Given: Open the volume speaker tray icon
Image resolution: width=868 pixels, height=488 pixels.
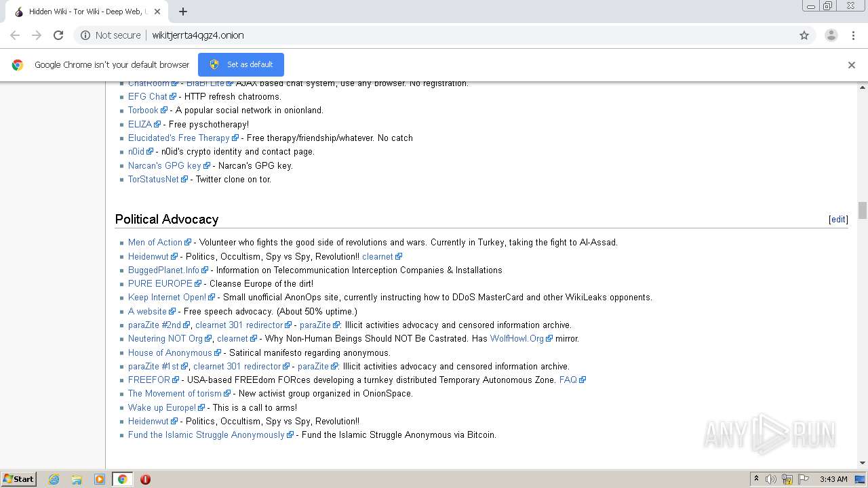Looking at the screenshot, I should (x=771, y=479).
